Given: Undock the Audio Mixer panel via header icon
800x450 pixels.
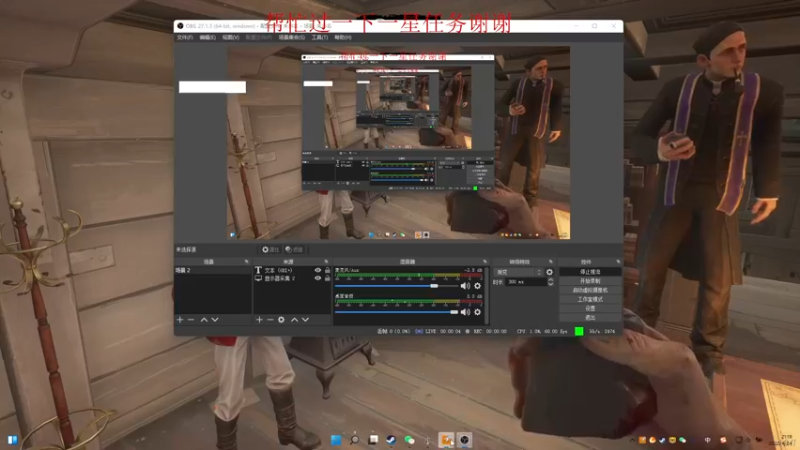Looking at the screenshot, I should [485, 262].
